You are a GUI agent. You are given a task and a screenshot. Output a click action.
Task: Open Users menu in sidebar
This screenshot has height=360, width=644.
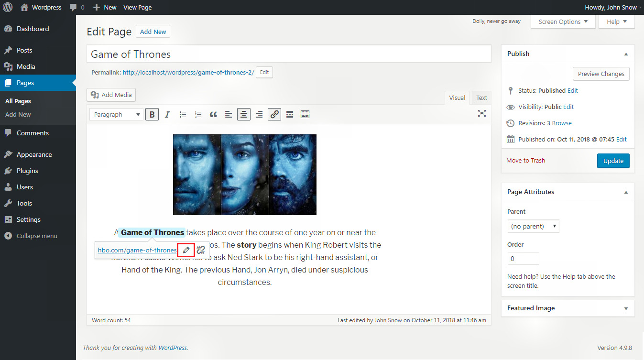tap(38, 187)
